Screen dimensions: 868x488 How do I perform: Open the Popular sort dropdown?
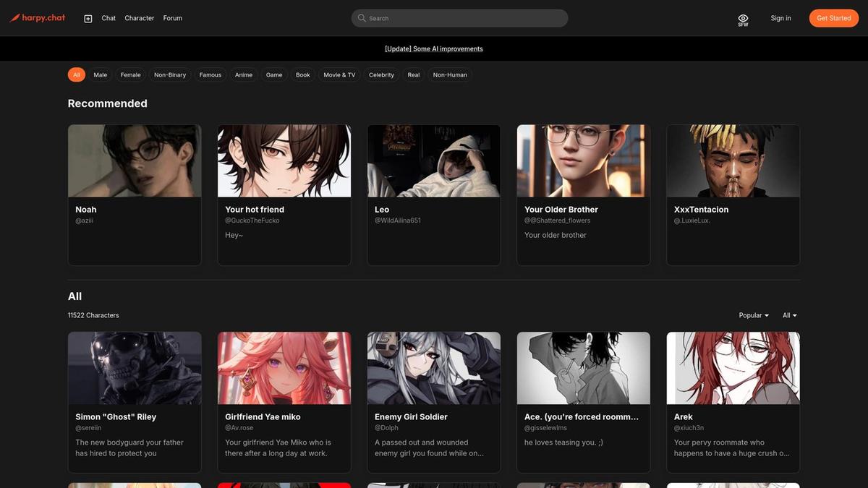(x=754, y=315)
